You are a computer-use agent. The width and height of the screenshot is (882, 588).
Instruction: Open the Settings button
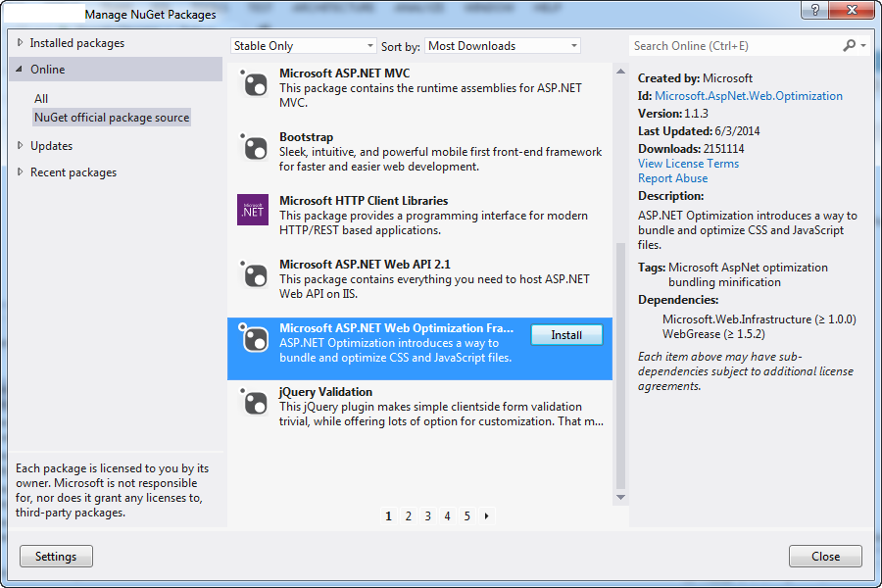(x=56, y=556)
